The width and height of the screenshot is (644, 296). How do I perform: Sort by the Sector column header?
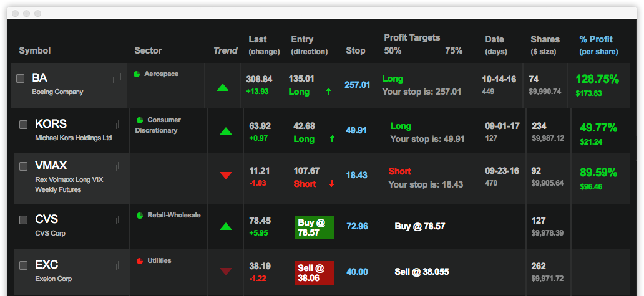coord(148,51)
